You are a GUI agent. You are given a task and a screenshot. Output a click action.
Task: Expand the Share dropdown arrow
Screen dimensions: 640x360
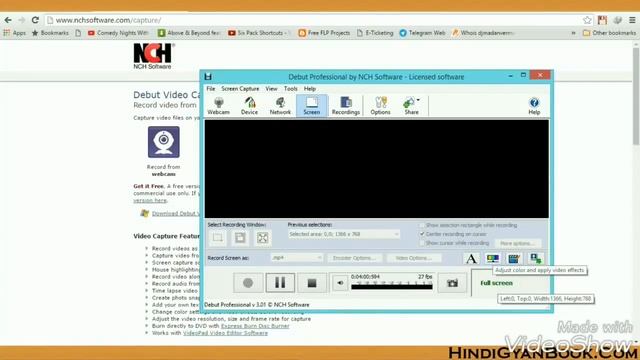tap(418, 100)
